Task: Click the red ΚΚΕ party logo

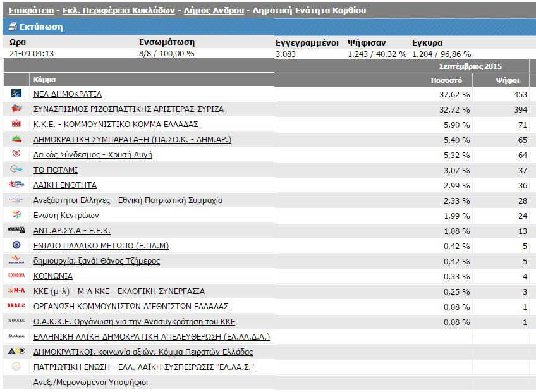Action: pyautogui.click(x=16, y=124)
